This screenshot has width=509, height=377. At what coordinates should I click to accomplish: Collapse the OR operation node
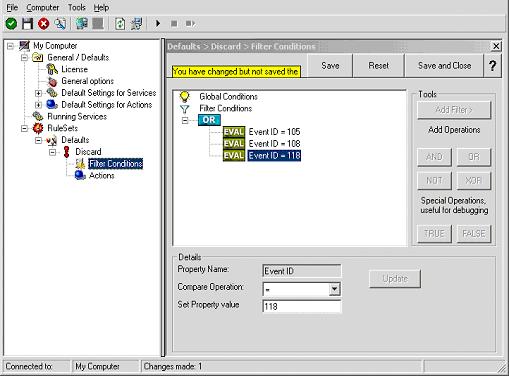coord(185,120)
